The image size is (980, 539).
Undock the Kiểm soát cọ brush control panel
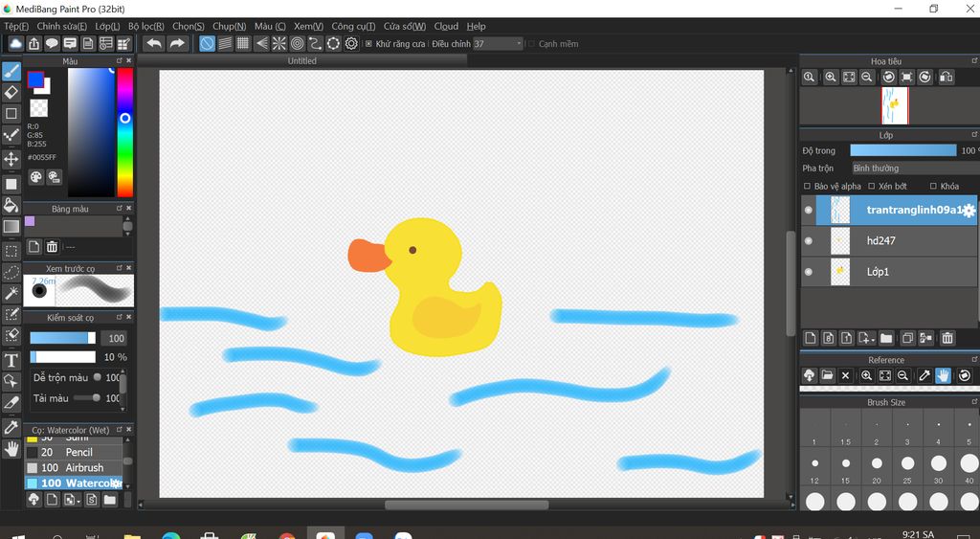pyautogui.click(x=119, y=317)
